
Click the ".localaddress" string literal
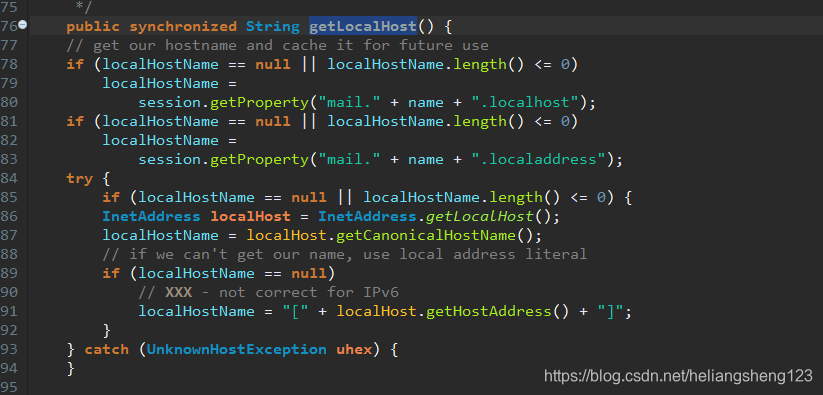(x=540, y=159)
